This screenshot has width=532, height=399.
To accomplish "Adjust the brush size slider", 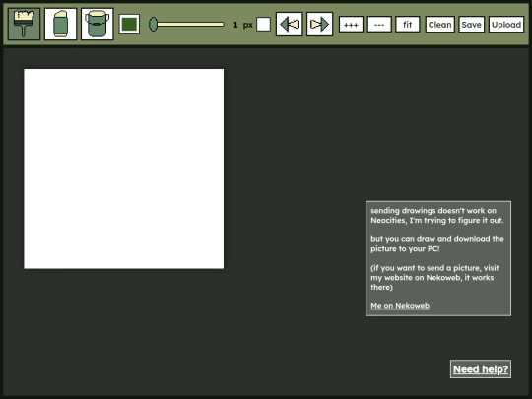I will click(186, 24).
